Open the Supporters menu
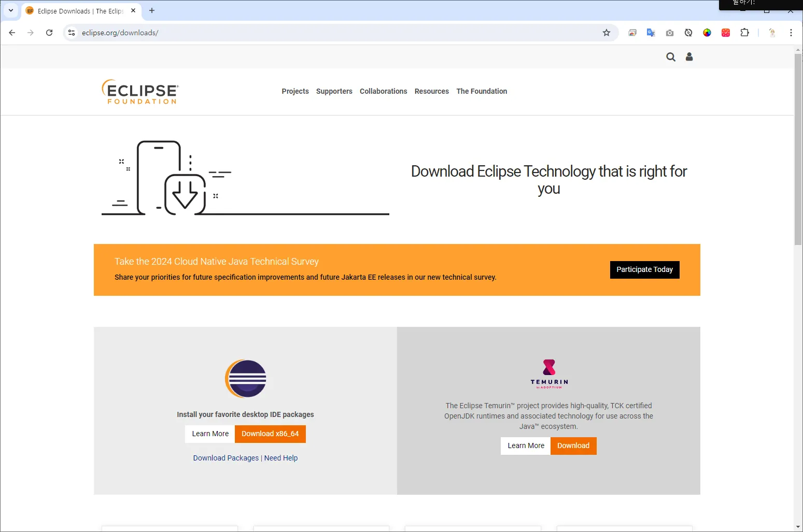 coord(334,91)
